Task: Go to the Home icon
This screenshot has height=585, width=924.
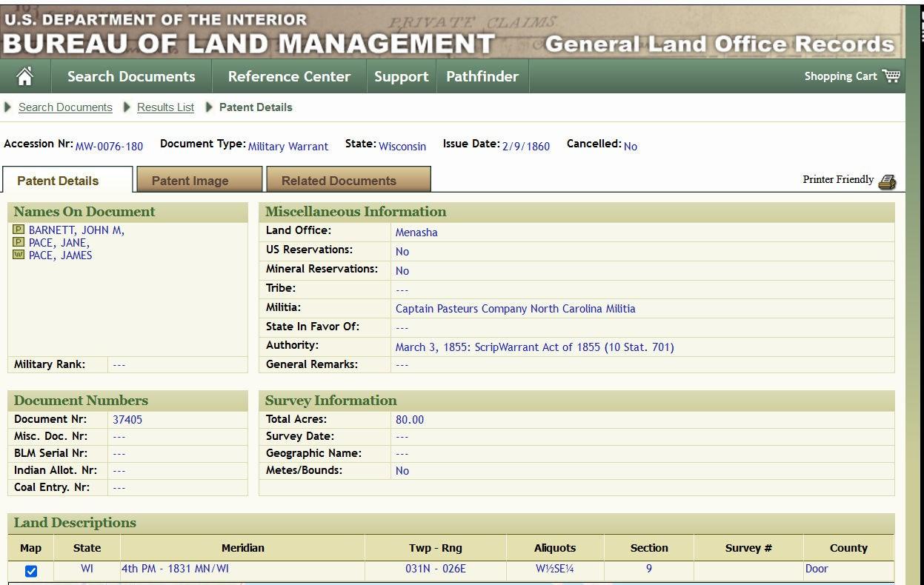Action: coord(25,76)
